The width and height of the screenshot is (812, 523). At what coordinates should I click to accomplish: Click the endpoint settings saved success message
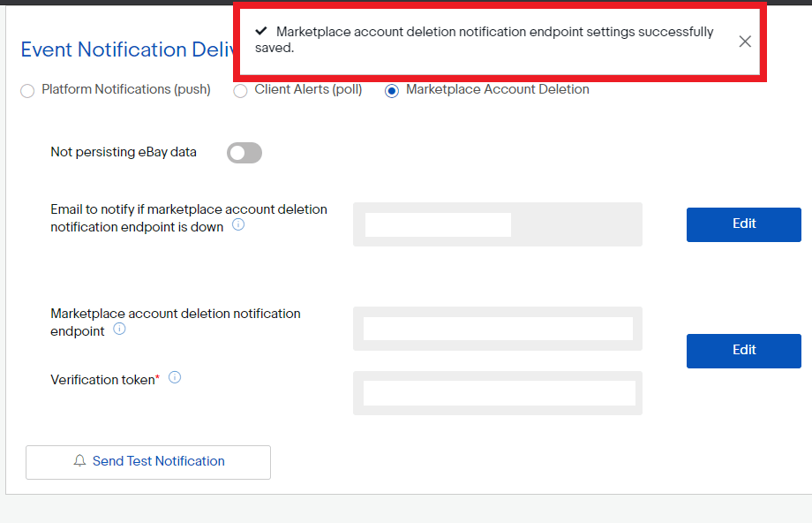tap(494, 39)
